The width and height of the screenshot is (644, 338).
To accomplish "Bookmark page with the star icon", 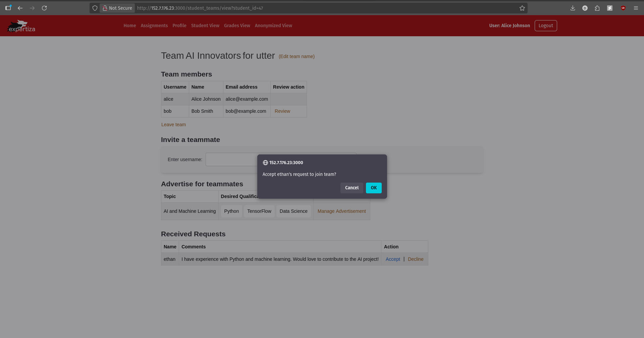I will 522,8.
